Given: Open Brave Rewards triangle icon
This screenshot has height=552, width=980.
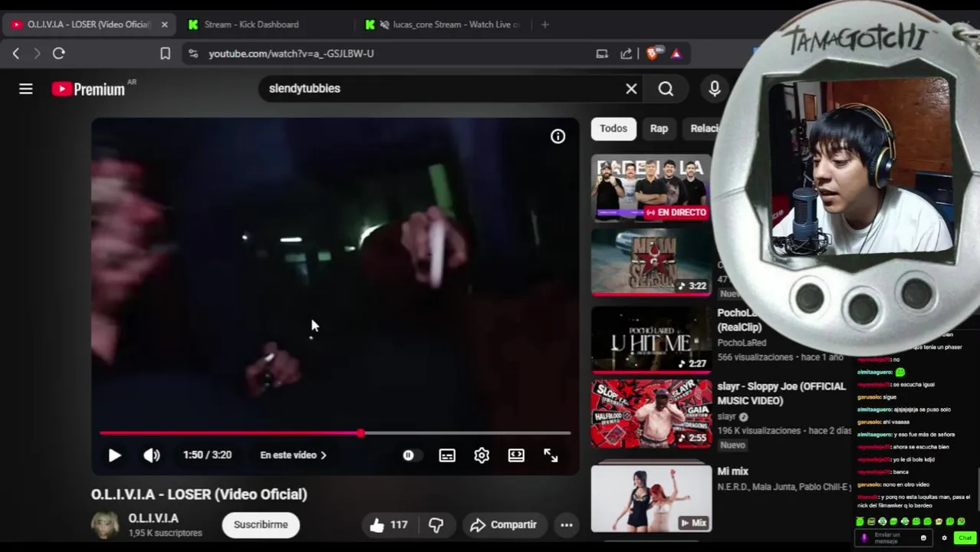Looking at the screenshot, I should coord(676,54).
